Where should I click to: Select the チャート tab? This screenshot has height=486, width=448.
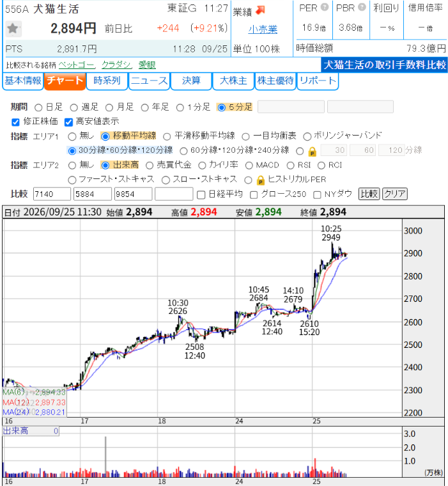[65, 81]
